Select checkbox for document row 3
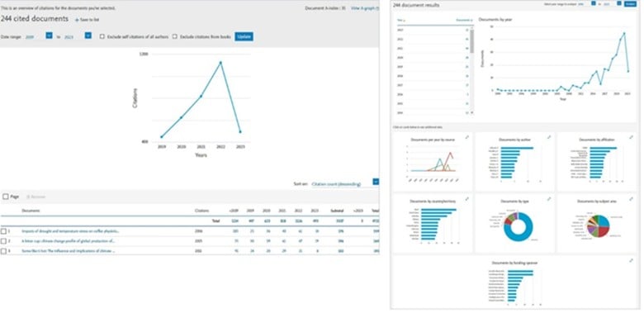Image resolution: width=644 pixels, height=318 pixels. coord(3,251)
